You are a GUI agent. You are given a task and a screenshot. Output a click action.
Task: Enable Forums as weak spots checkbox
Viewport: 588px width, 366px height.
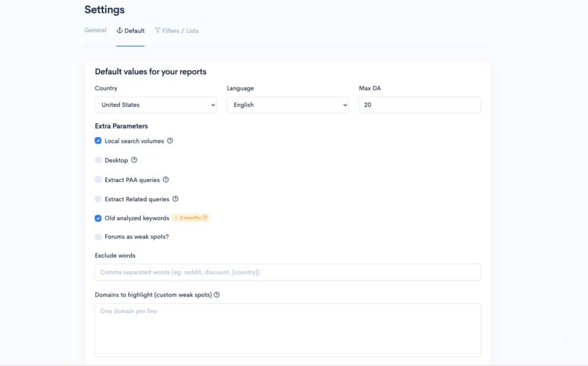coord(98,237)
